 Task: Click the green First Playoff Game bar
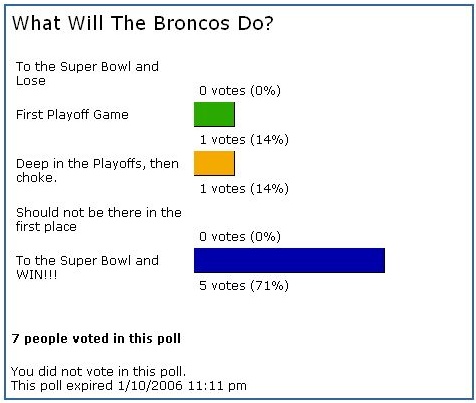tap(214, 114)
